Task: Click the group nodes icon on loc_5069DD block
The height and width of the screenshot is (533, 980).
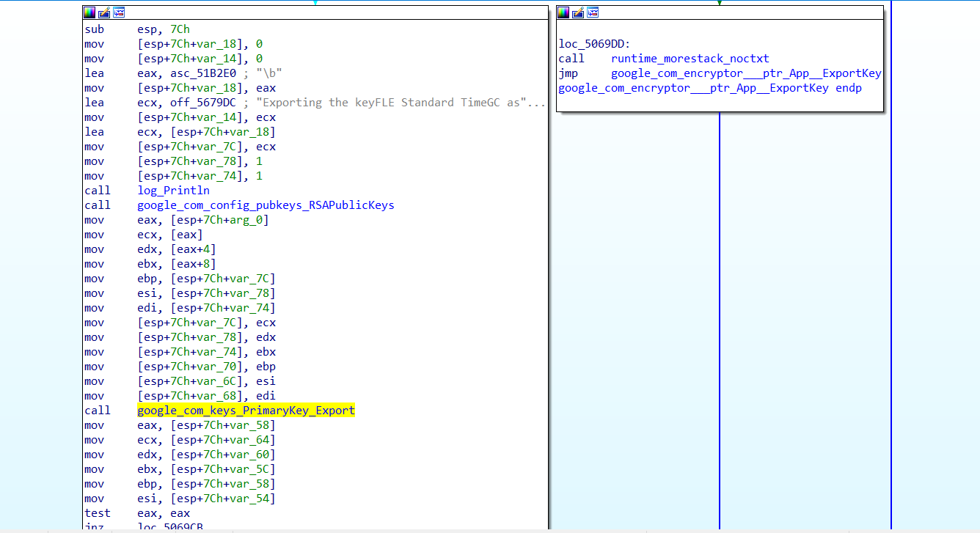Action: [593, 12]
